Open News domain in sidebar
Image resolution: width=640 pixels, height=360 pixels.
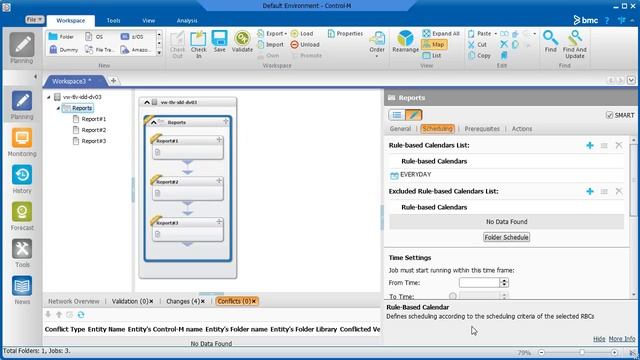[22, 291]
